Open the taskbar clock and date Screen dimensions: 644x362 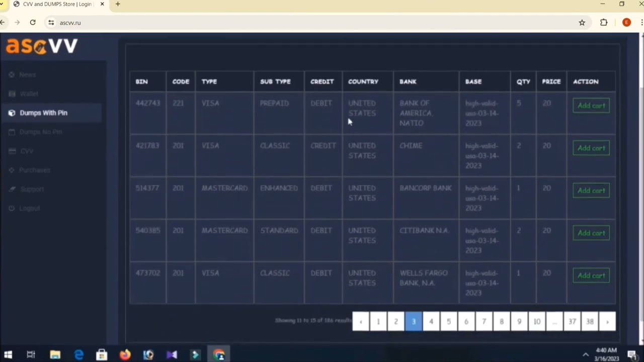pos(606,354)
